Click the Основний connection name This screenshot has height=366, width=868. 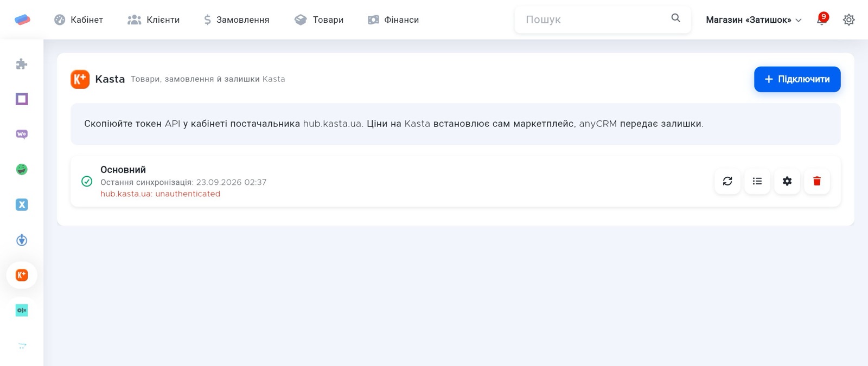(x=123, y=170)
